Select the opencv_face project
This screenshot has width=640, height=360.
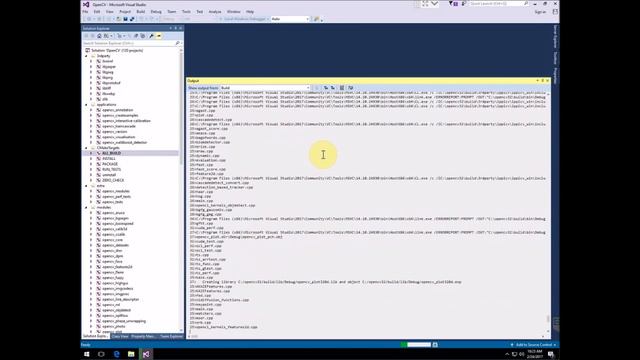pyautogui.click(x=112, y=262)
